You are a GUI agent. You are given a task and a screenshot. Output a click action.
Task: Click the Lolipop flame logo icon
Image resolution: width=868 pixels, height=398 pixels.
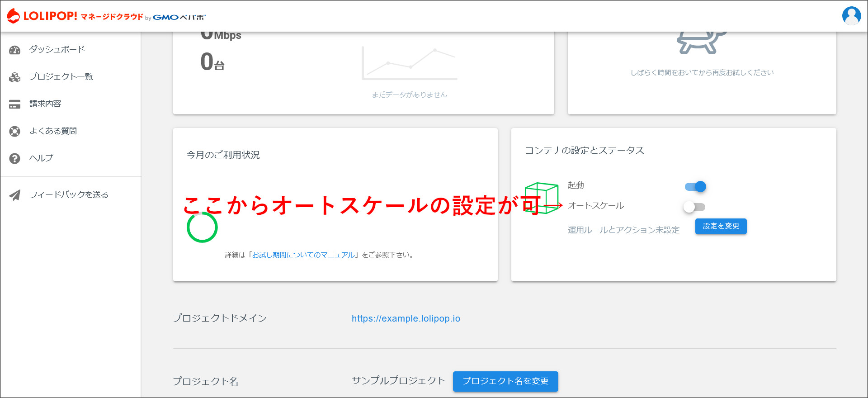click(x=14, y=16)
